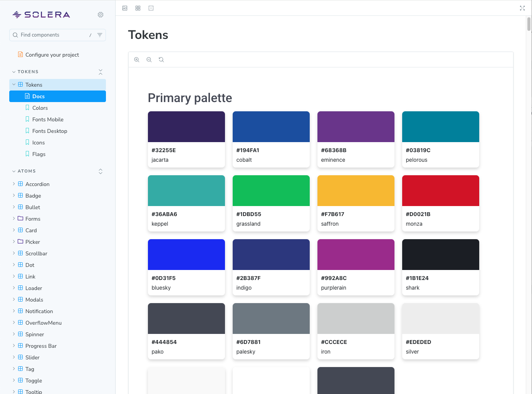The image size is (532, 394).
Task: Collapse the TOKENS section arrows
Action: tap(101, 72)
